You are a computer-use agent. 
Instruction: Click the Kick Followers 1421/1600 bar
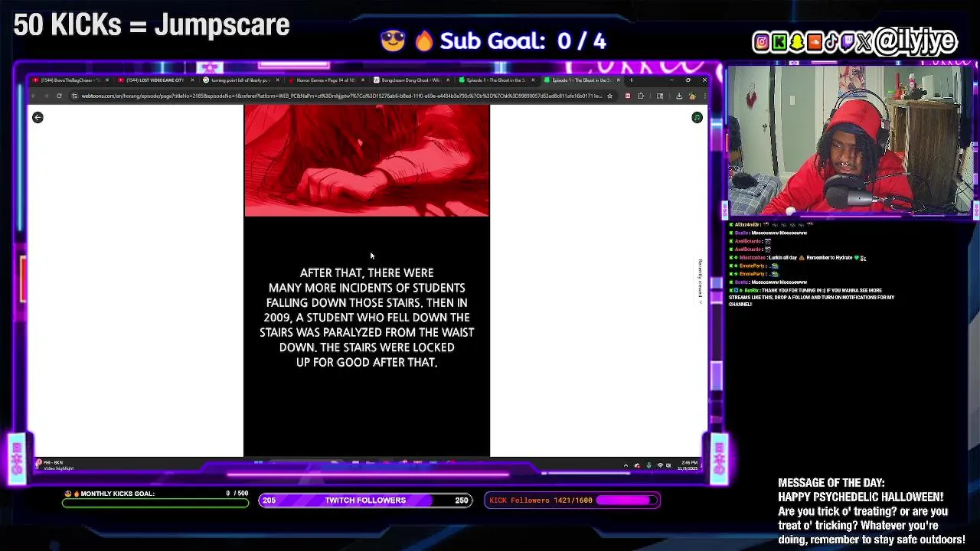tap(572, 500)
